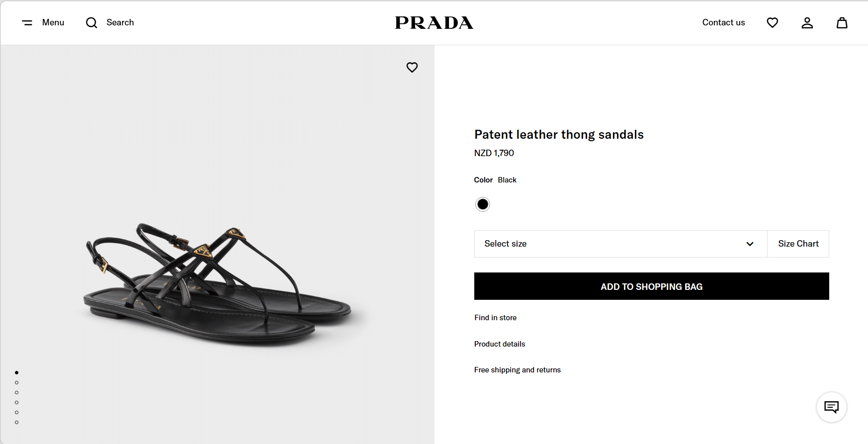
Task: Open the shopping bag icon
Action: tap(842, 23)
